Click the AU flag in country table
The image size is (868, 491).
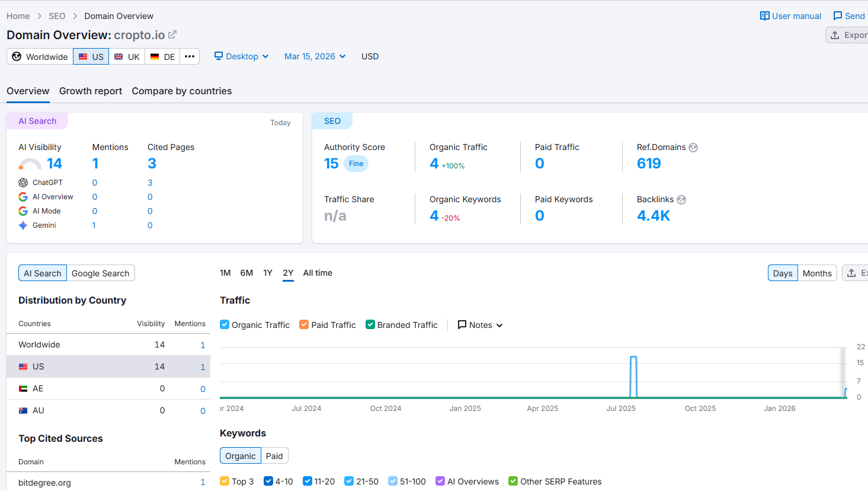pyautogui.click(x=23, y=411)
